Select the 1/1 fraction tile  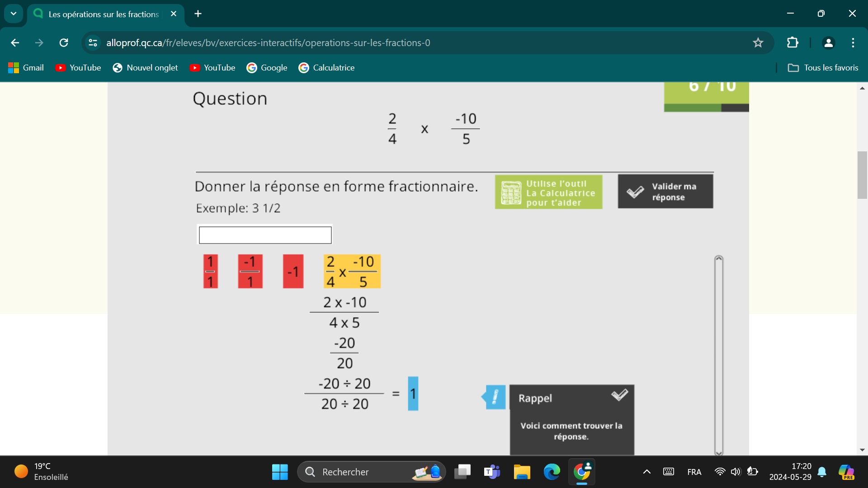pos(212,271)
